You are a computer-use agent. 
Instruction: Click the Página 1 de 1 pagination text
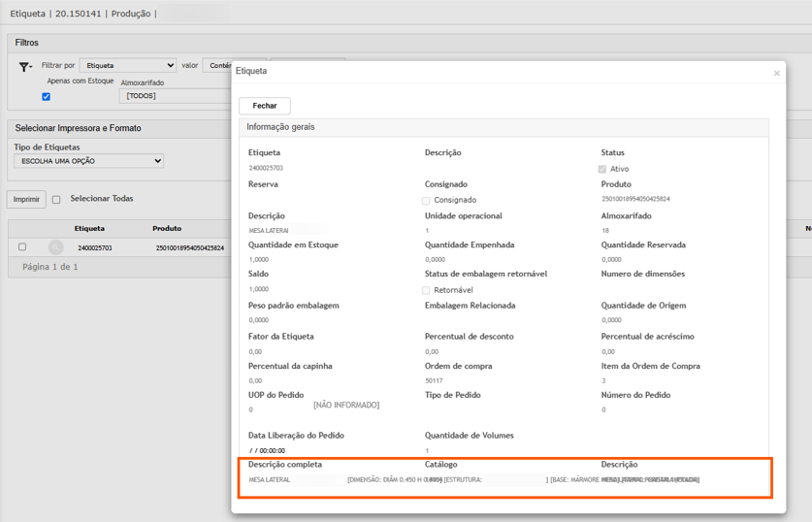[x=50, y=267]
